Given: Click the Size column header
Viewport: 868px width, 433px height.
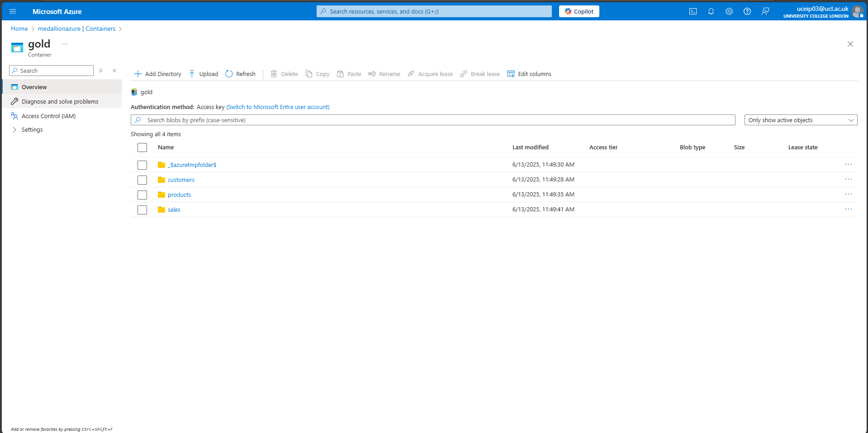Looking at the screenshot, I should [x=739, y=147].
